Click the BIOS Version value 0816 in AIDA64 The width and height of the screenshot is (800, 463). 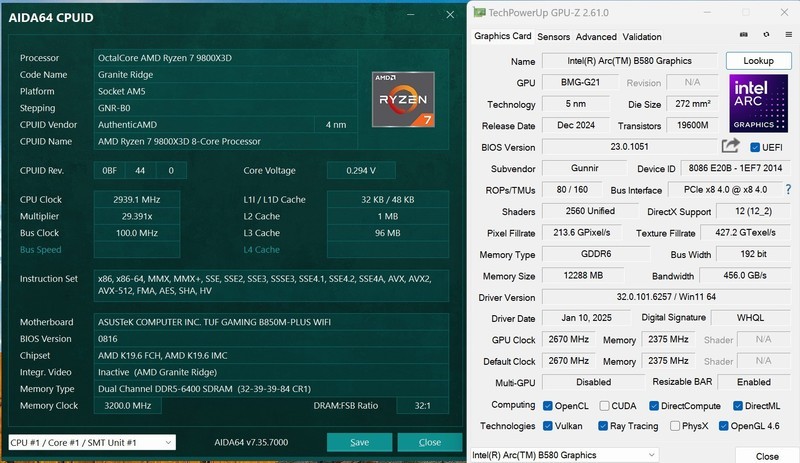tap(271, 339)
